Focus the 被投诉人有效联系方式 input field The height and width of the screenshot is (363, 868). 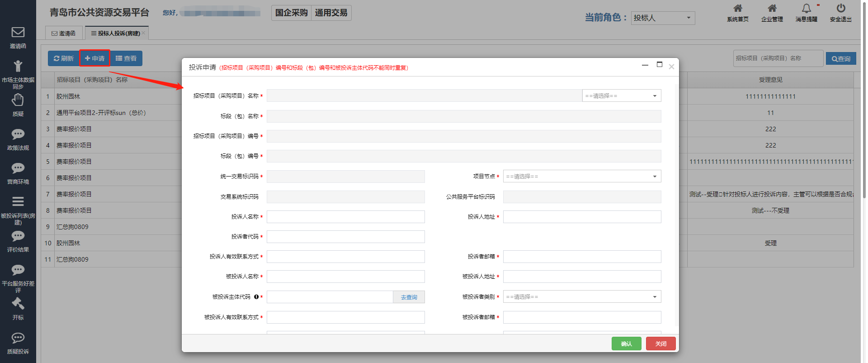tap(346, 317)
